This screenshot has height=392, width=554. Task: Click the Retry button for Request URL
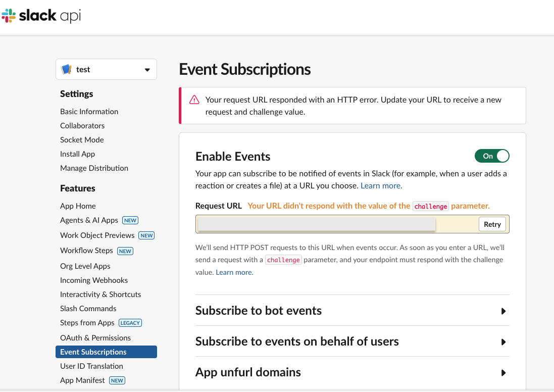pyautogui.click(x=492, y=224)
